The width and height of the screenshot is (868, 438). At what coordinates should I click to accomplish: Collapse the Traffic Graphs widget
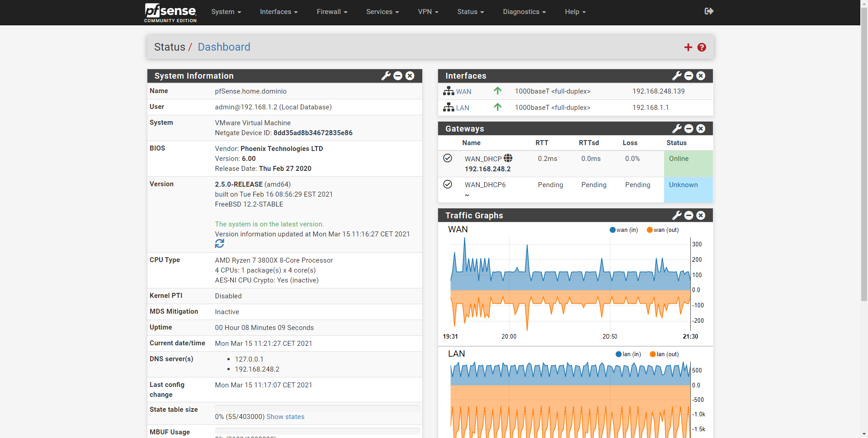pyautogui.click(x=689, y=216)
